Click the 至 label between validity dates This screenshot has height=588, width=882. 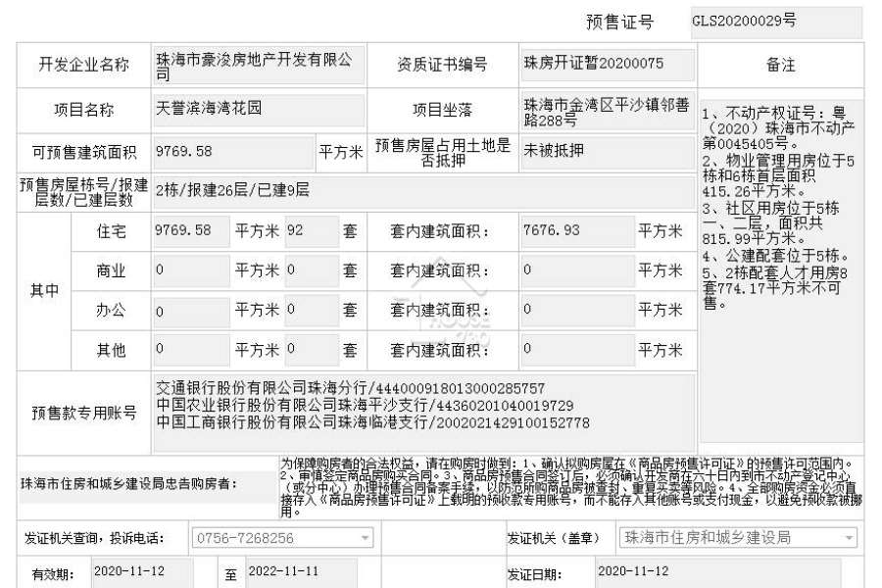[x=230, y=574]
